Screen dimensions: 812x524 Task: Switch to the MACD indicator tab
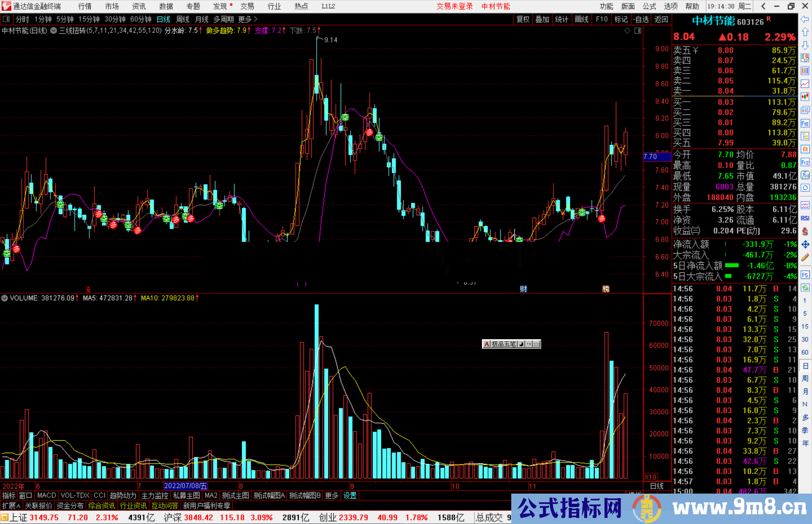(47, 495)
